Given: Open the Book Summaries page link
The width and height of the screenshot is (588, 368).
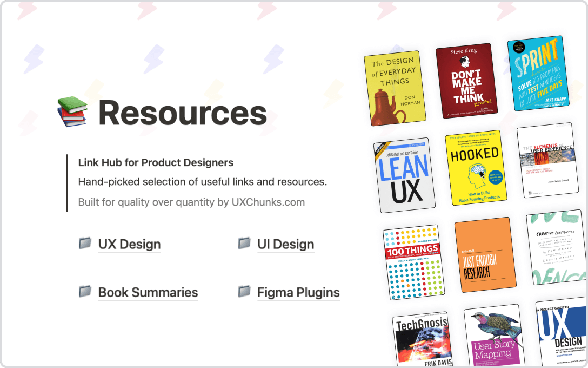Looking at the screenshot, I should 148,293.
